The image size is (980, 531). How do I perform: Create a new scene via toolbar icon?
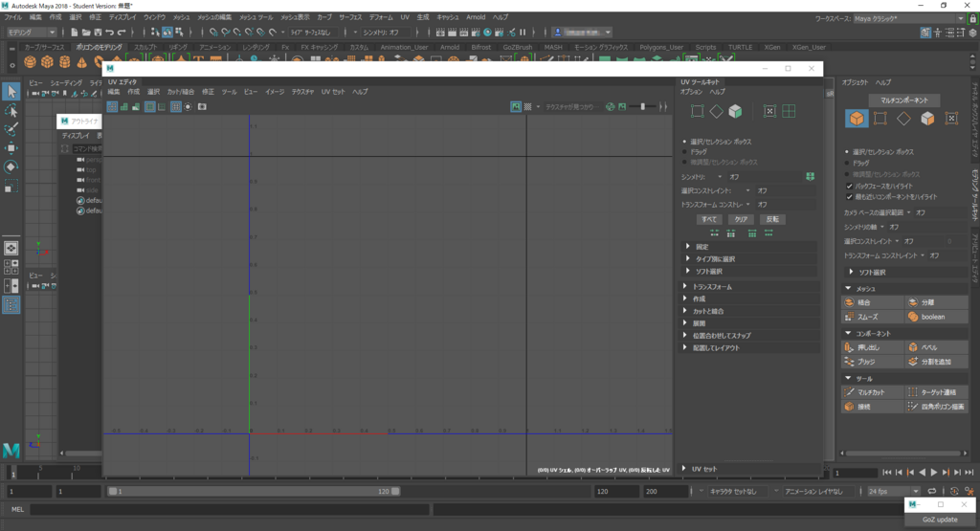[x=75, y=33]
